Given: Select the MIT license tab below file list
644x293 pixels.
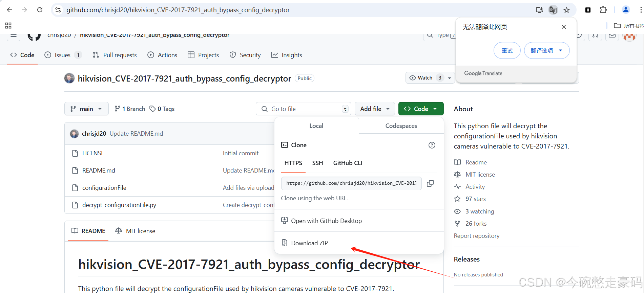Looking at the screenshot, I should point(135,231).
